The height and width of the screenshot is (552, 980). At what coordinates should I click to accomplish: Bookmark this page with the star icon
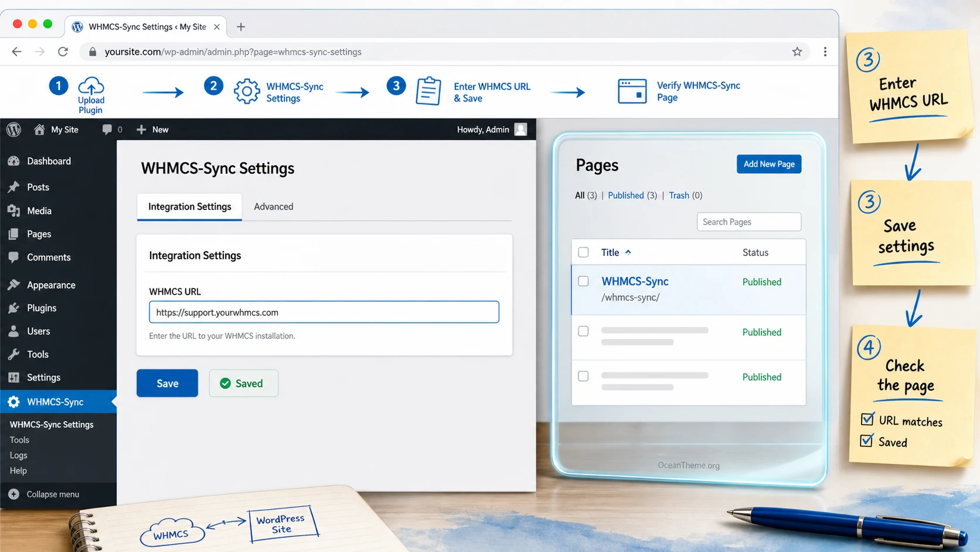pyautogui.click(x=797, y=52)
